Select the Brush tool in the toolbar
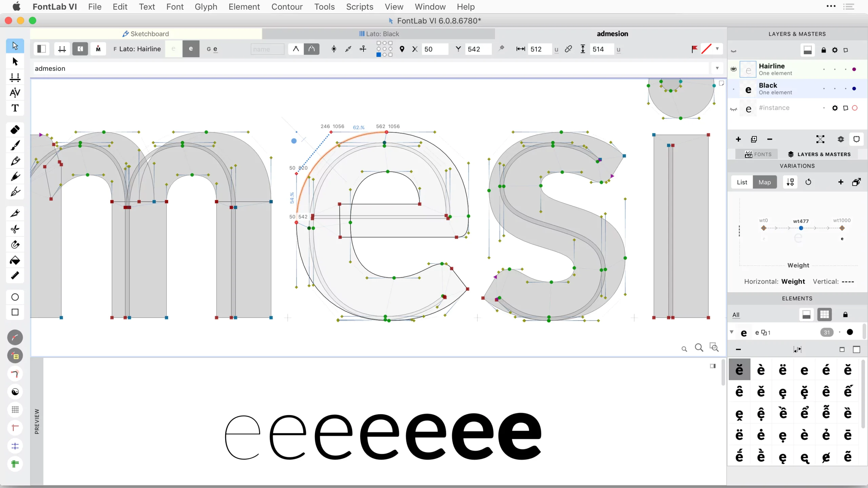Image resolution: width=868 pixels, height=488 pixels. pyautogui.click(x=15, y=145)
